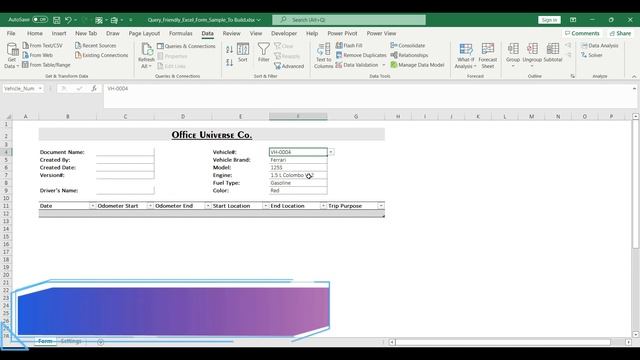
Task: Click Consolidate
Action: (408, 45)
